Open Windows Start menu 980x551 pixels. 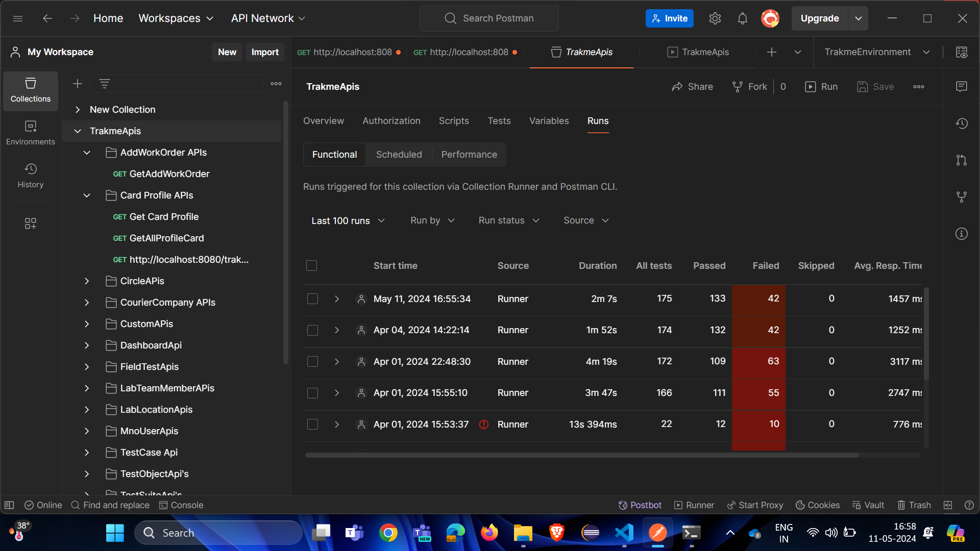click(x=115, y=533)
